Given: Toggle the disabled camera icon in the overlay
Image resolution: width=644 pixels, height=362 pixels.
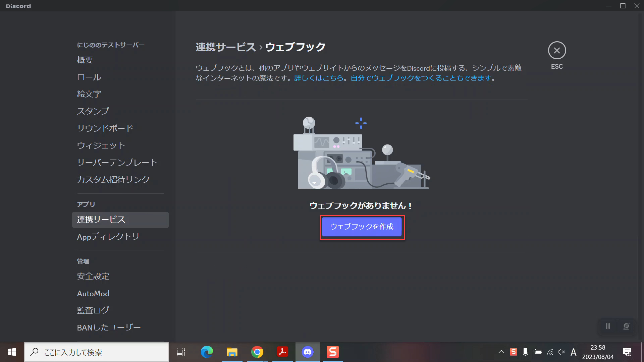Looking at the screenshot, I should [626, 326].
